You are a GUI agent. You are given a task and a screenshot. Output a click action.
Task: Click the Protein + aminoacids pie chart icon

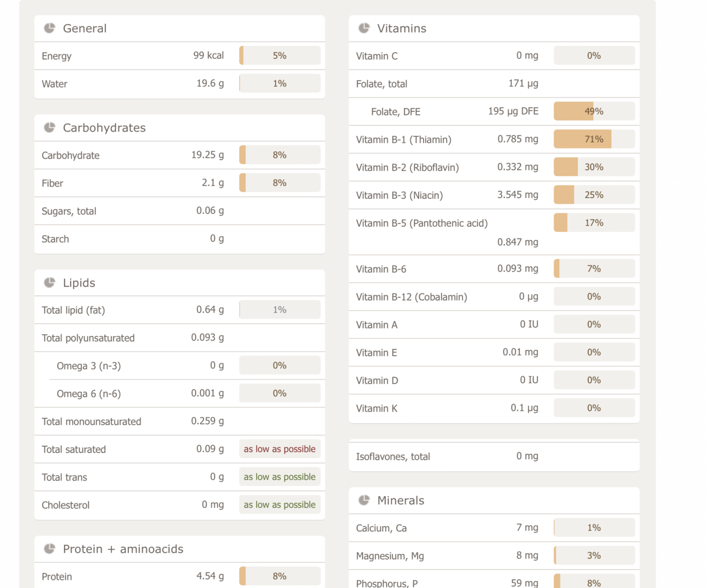tap(49, 548)
